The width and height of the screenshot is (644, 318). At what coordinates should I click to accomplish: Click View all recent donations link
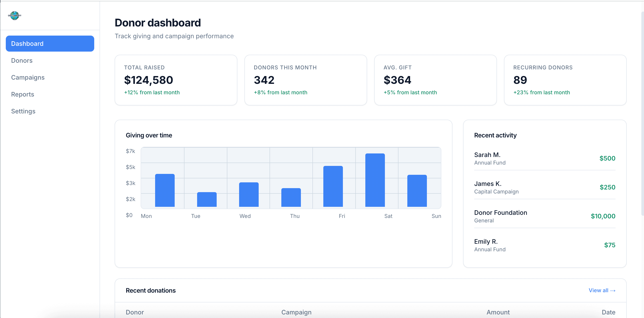click(602, 290)
